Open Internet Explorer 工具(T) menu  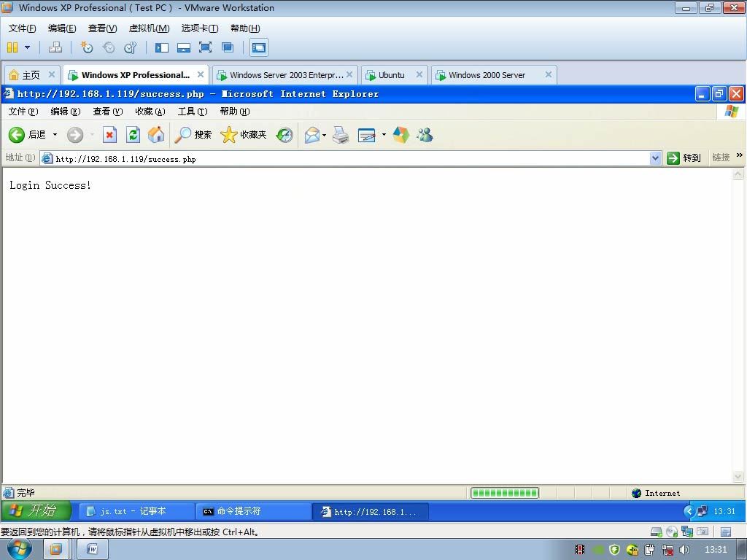(x=193, y=112)
